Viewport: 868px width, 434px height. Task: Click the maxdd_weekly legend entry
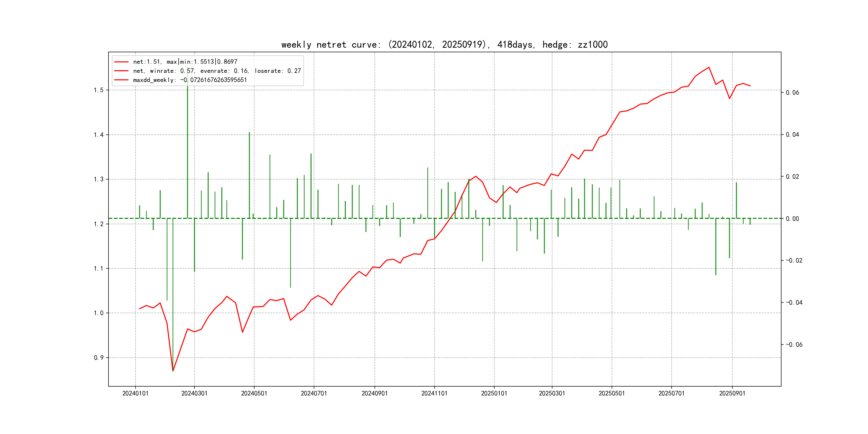(x=190, y=80)
